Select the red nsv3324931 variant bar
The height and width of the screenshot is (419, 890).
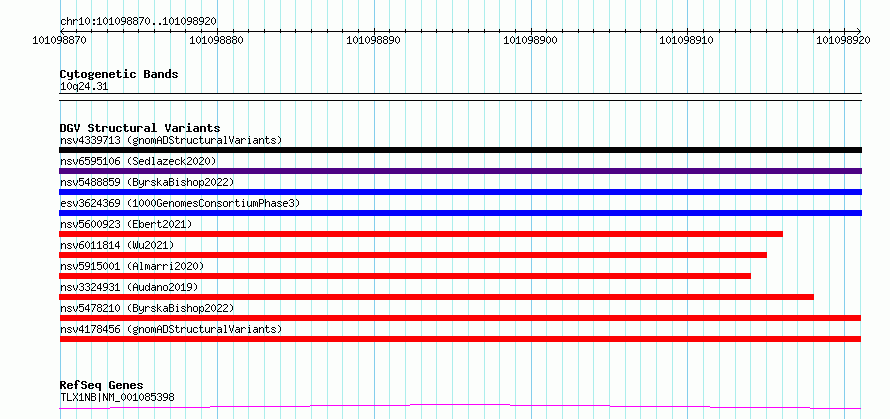coord(436,297)
